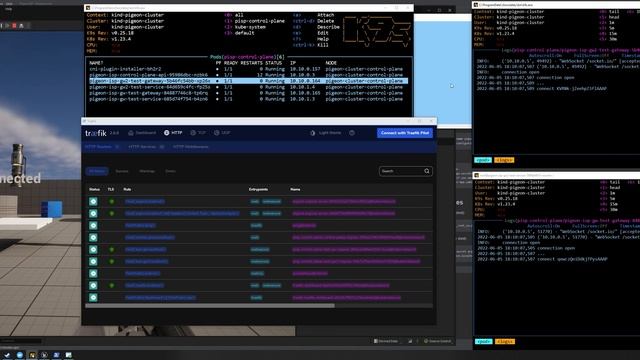Click the horizontal scrollbar of routers table

[x=210, y=305]
